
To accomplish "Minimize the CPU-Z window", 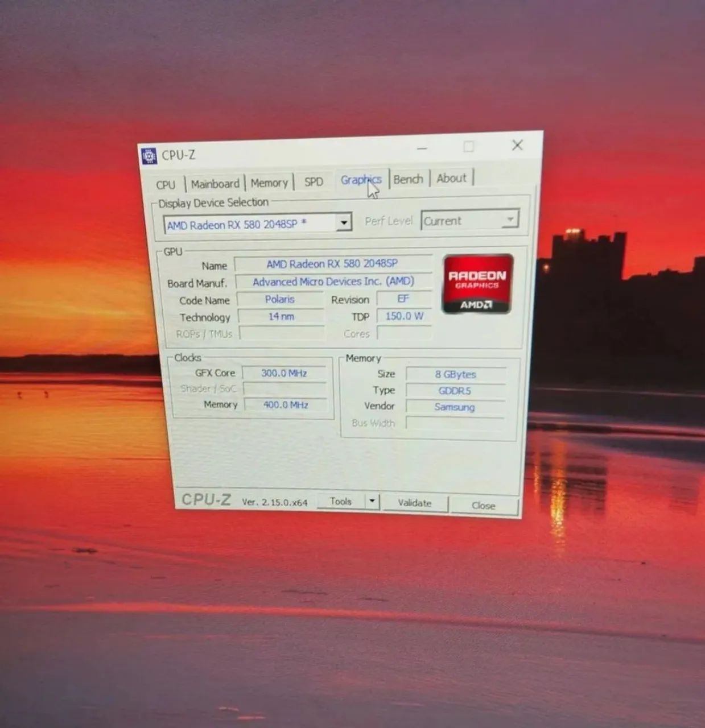I will tap(422, 148).
